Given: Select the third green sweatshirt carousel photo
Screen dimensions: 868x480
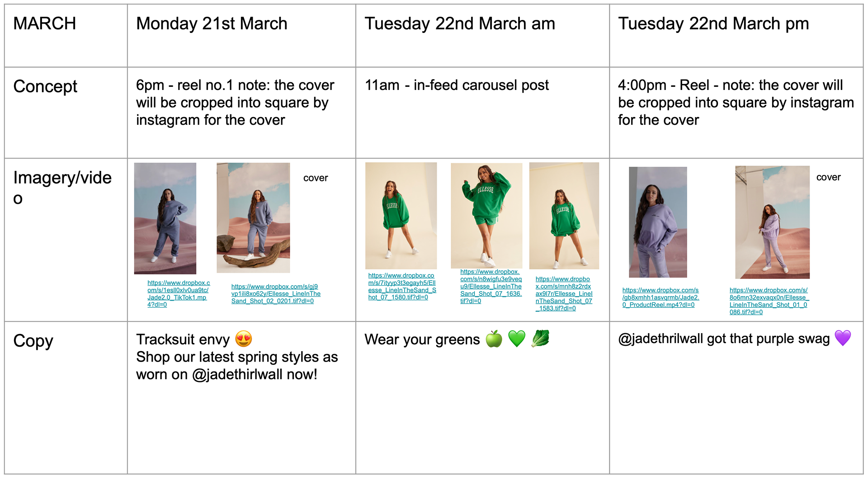Looking at the screenshot, I should (x=564, y=216).
